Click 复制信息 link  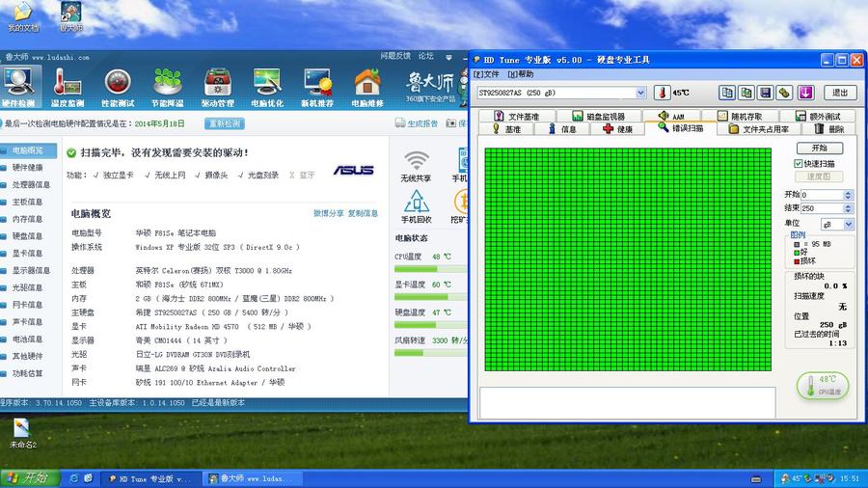click(364, 213)
